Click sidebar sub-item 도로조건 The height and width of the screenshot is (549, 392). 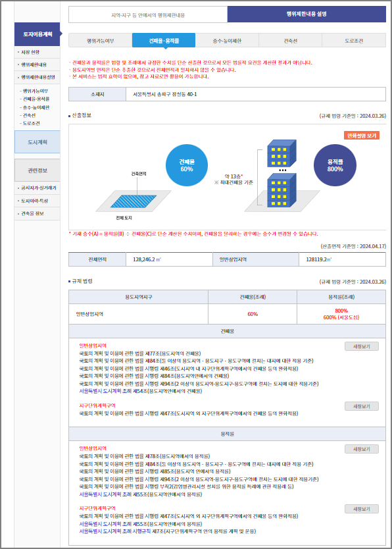[x=30, y=123]
